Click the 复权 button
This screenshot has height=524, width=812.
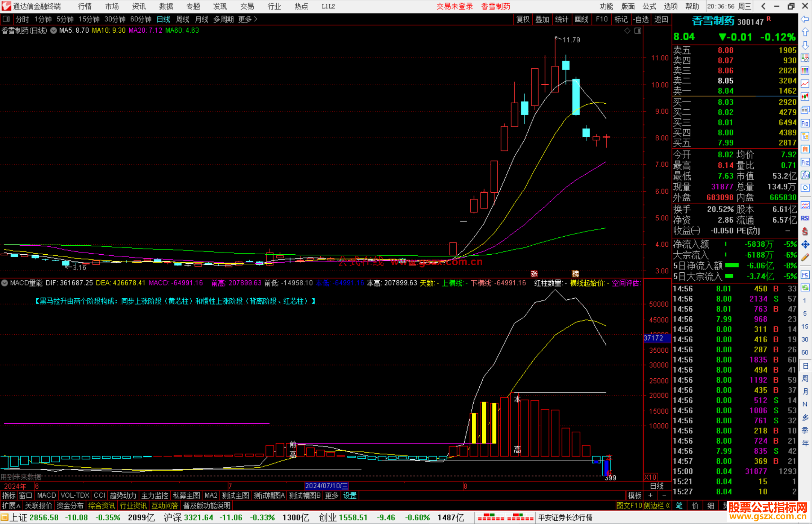tap(523, 19)
